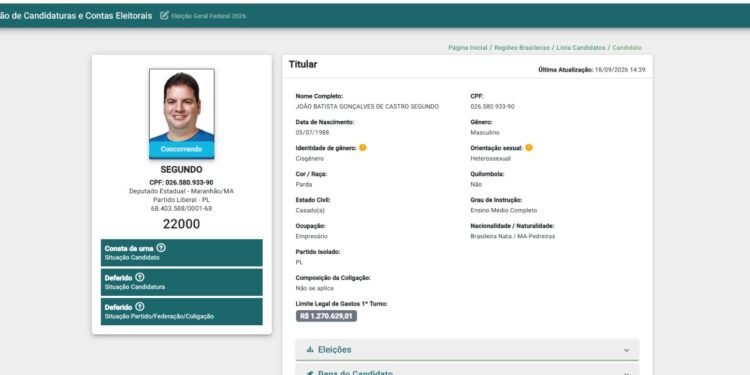This screenshot has height=375, width=750.
Task: Click the Candidato breadcrumb item
Action: tap(627, 48)
